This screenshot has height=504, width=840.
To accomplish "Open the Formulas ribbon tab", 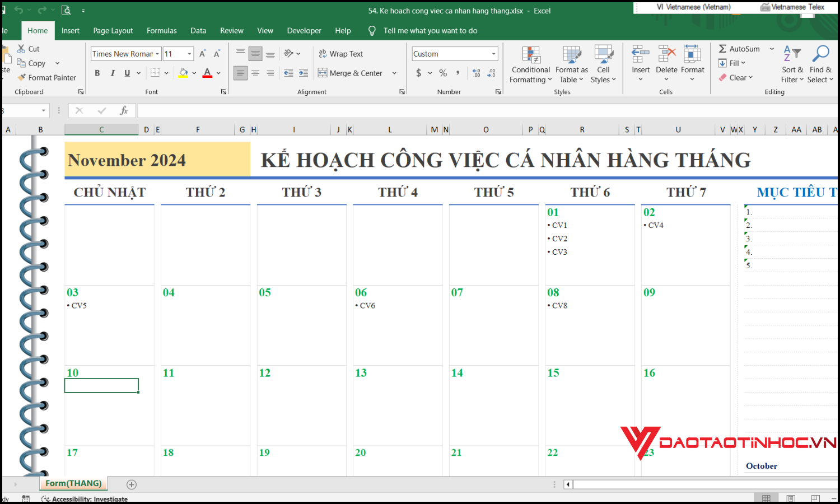I will [161, 31].
